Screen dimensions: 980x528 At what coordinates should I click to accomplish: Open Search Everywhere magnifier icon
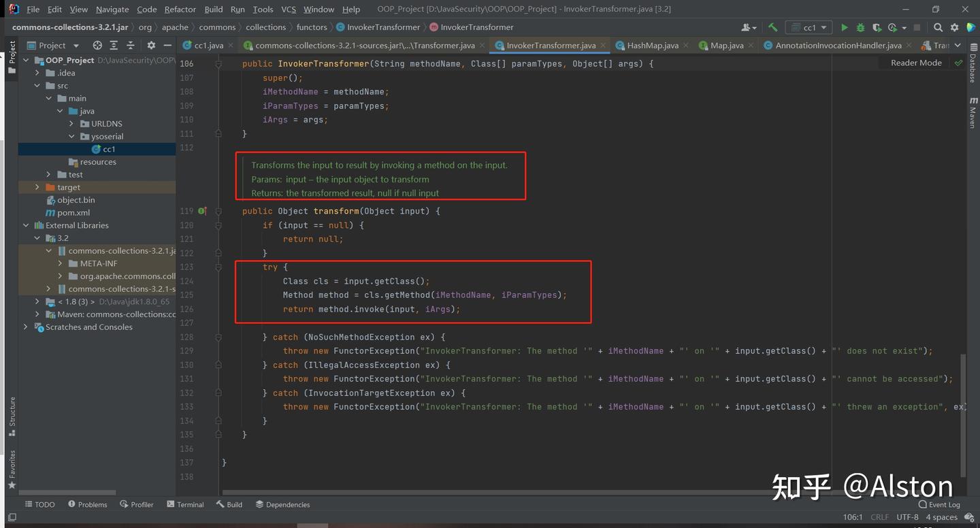click(x=938, y=27)
